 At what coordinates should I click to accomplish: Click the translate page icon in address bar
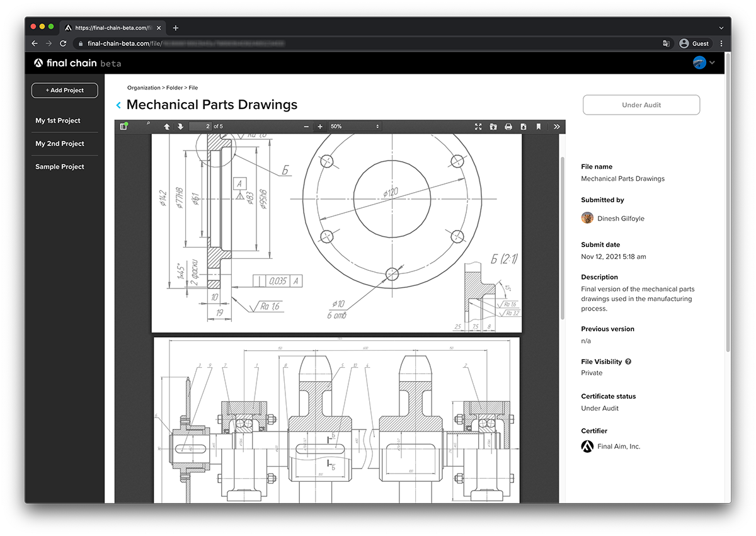point(666,43)
